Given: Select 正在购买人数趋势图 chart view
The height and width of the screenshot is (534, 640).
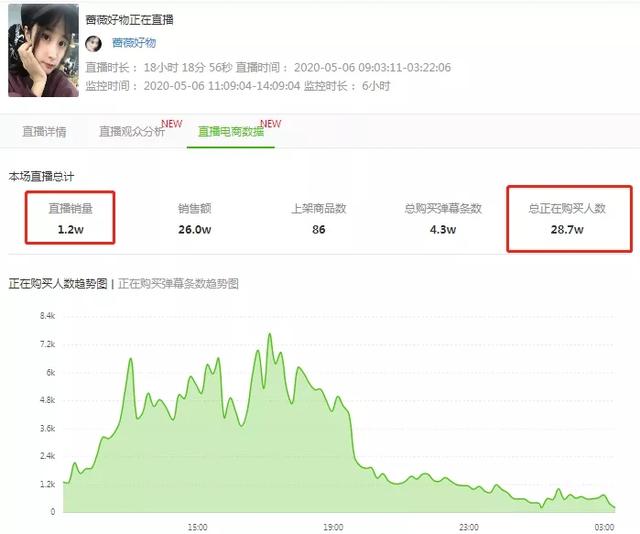Looking at the screenshot, I should [x=58, y=284].
